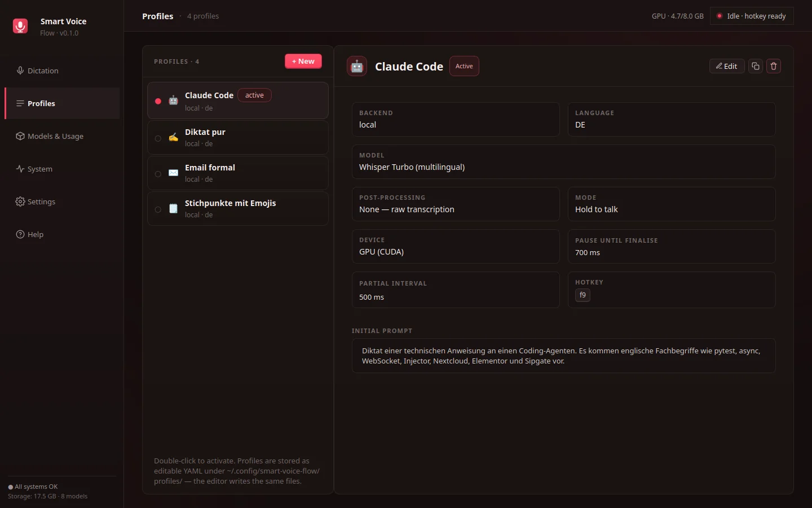Open the Email formal profile
The width and height of the screenshot is (812, 508).
(238, 173)
